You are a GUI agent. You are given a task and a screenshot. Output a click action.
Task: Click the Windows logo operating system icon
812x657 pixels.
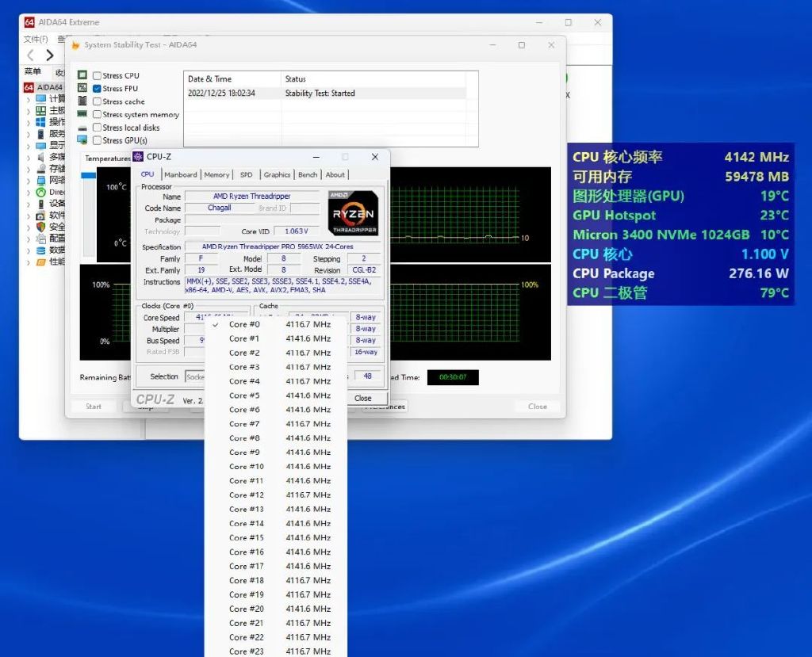(x=40, y=122)
